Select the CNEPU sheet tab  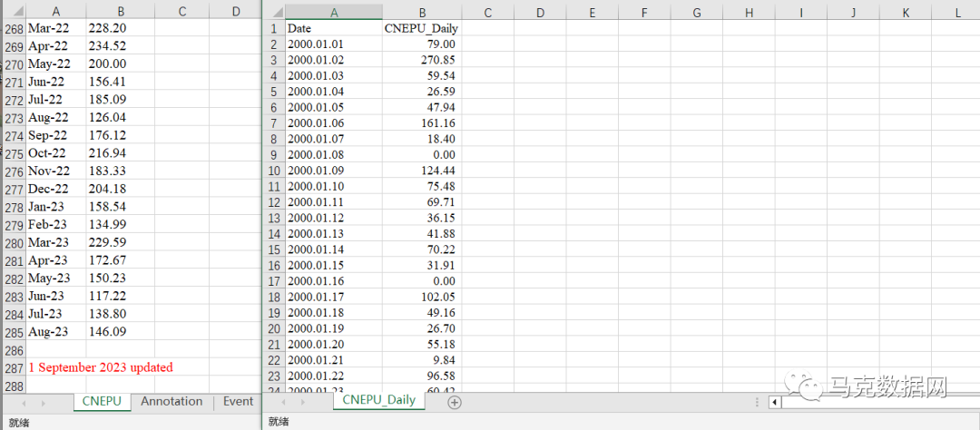coord(102,401)
